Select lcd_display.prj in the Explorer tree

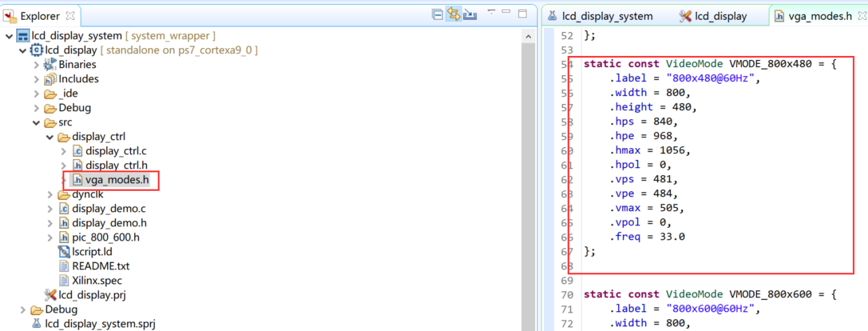pyautogui.click(x=92, y=295)
